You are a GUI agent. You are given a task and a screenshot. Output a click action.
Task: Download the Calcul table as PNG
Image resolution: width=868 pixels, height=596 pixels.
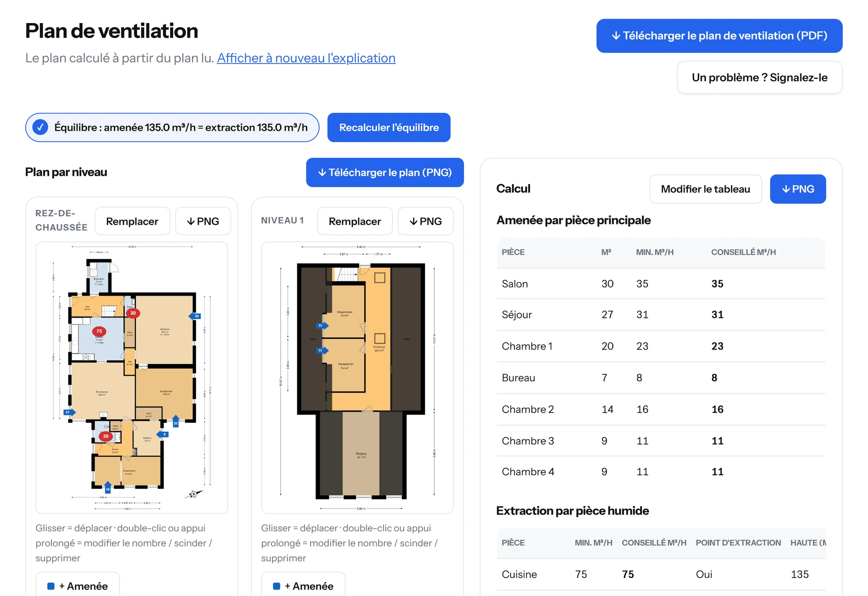(798, 189)
